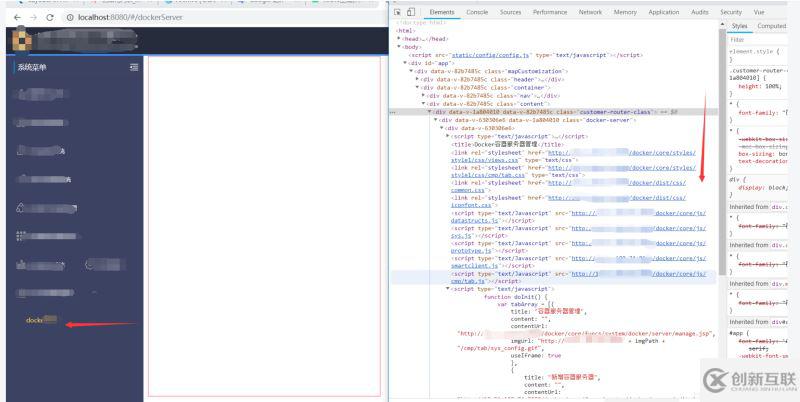Click the ellipsis beside the selected DOM row
The height and width of the screenshot is (402, 800).
[392, 112]
